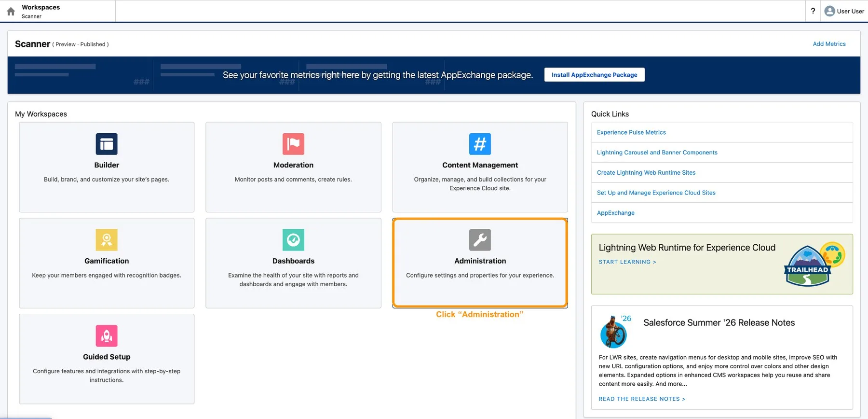Open Lightning Carousel and Banner Components link

[657, 153]
